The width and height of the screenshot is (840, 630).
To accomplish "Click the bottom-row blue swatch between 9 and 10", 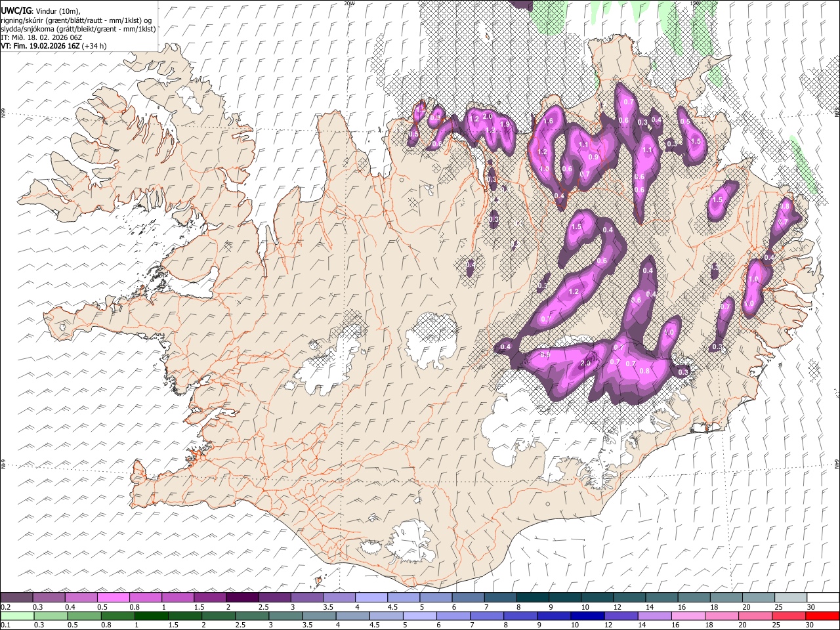I will 553,616.
